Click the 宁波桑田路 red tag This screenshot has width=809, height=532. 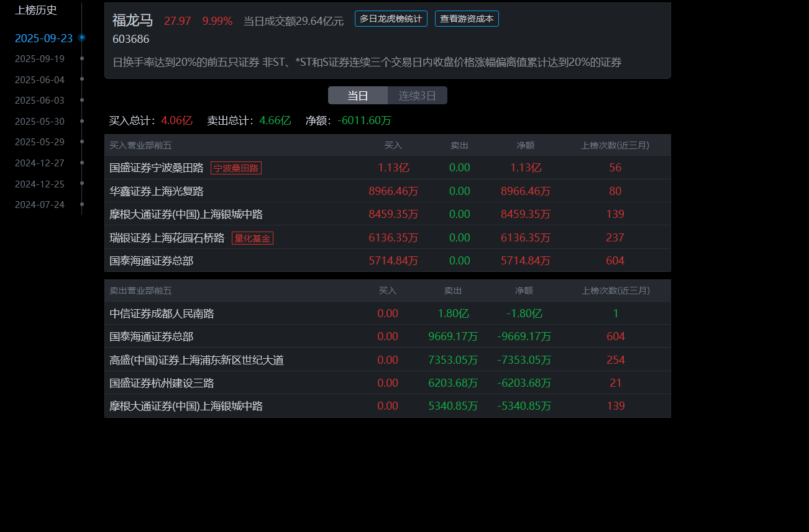click(x=236, y=168)
